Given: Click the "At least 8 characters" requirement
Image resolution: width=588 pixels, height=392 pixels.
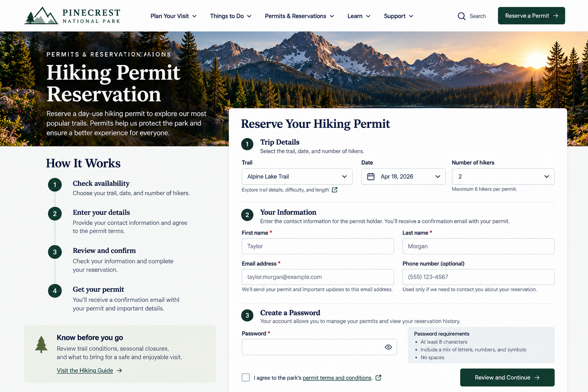Looking at the screenshot, I should 444,342.
